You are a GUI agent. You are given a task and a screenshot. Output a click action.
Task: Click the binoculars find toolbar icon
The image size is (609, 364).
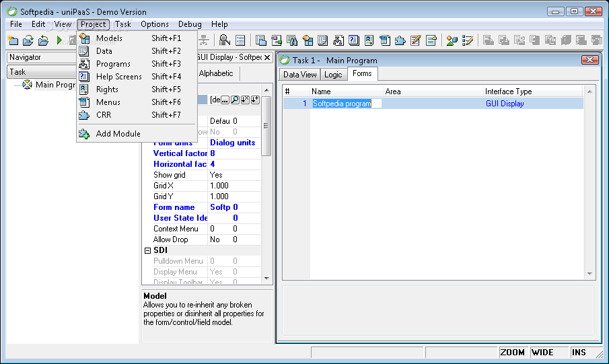tap(291, 40)
